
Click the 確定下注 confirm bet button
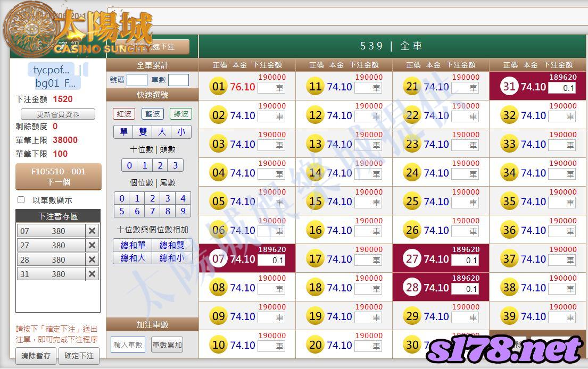pyautogui.click(x=79, y=356)
